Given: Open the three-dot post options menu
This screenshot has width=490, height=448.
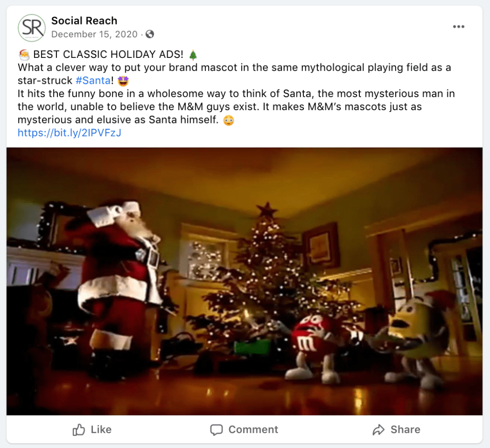Looking at the screenshot, I should point(458,27).
